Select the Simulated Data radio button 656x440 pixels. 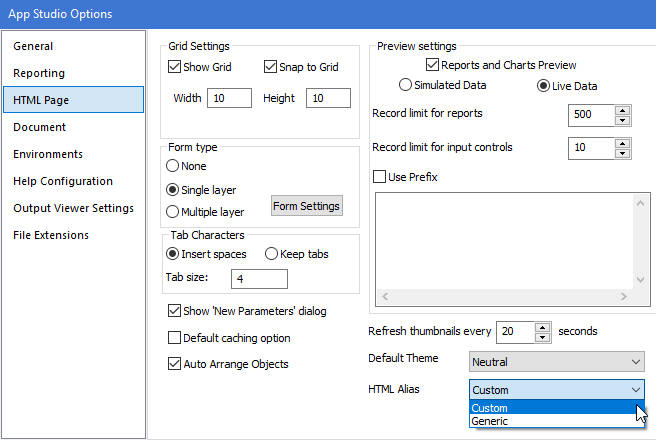tap(406, 86)
